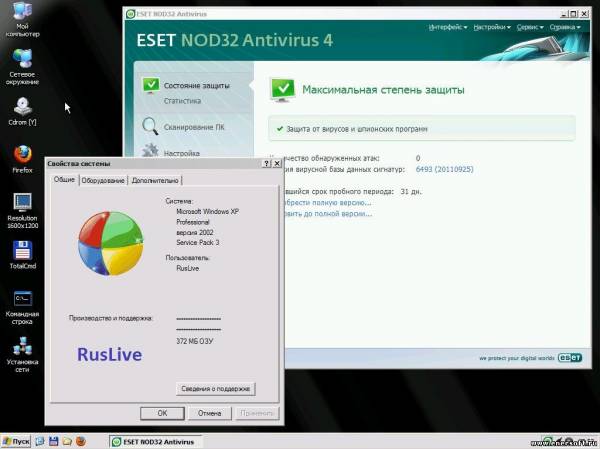This screenshot has height=449, width=600.
Task: Click protection status checkmark monitor icon in sidebar
Action: (151, 86)
